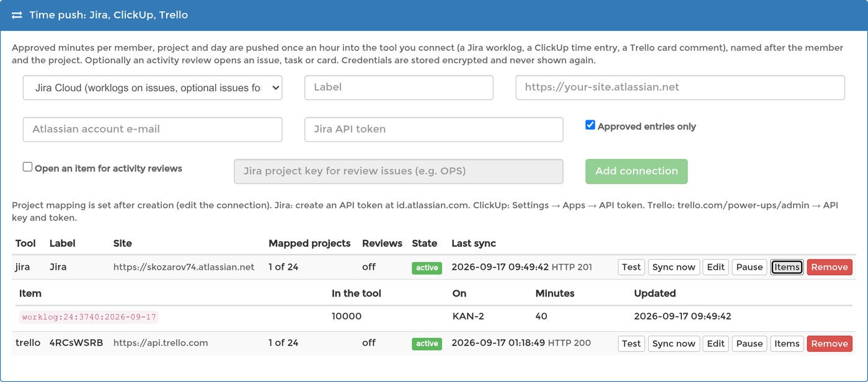Click the HTTP 201 status text
This screenshot has height=382, width=868.
[572, 267]
